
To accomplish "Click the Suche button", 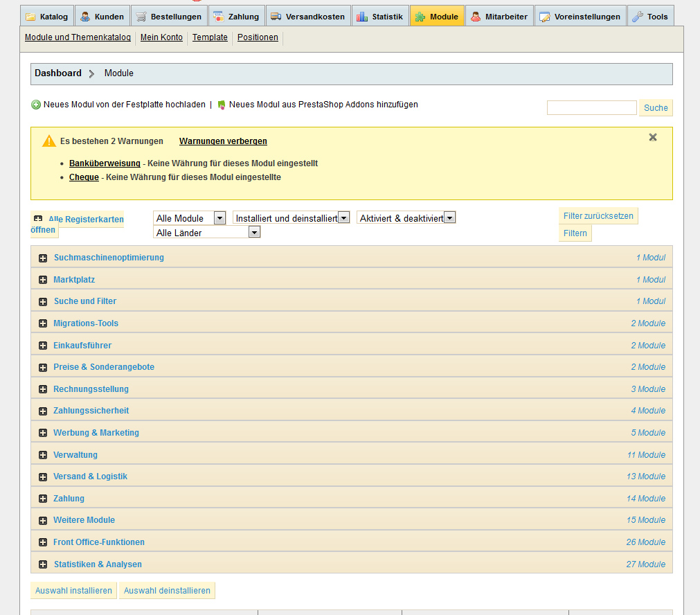I will tap(656, 107).
